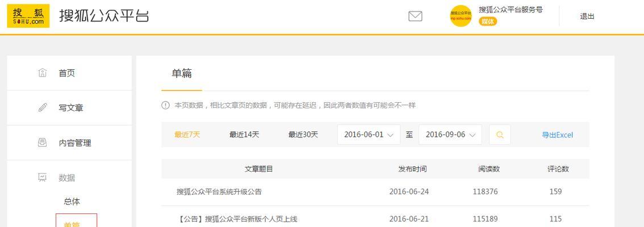Image resolution: width=644 pixels, height=227 pixels.
Task: Click the inbox icon beside 内容管理
Action: click(42, 142)
